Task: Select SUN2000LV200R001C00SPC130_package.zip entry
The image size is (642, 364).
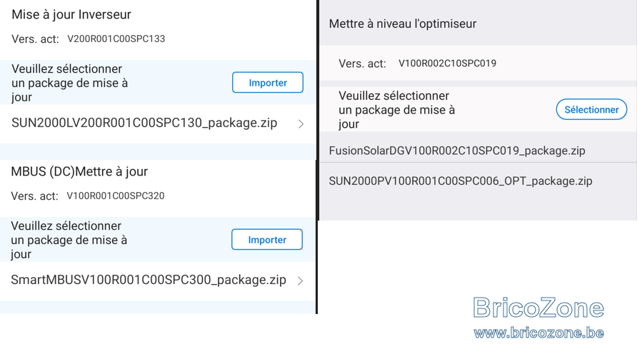Action: click(158, 123)
